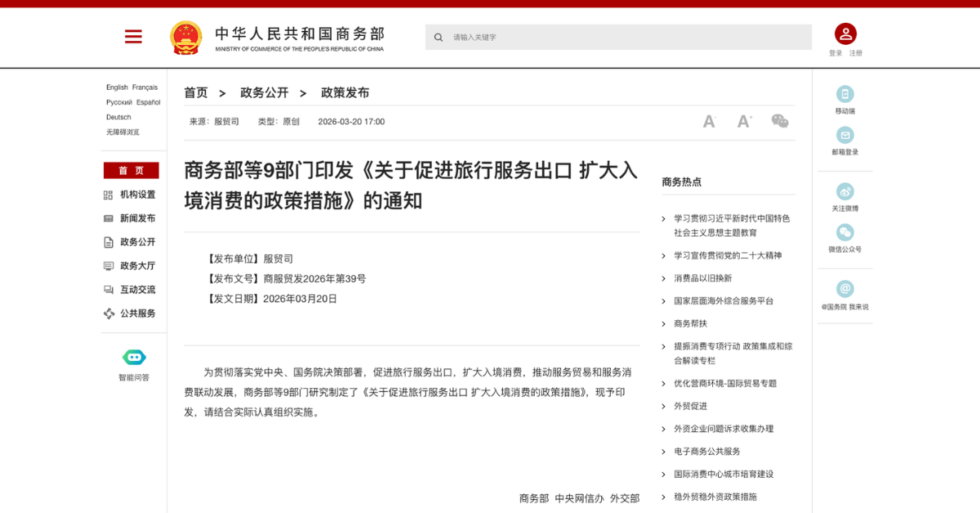The height and width of the screenshot is (513, 980).
Task: Select 新闻发布 in the left sidebar
Action: click(137, 218)
